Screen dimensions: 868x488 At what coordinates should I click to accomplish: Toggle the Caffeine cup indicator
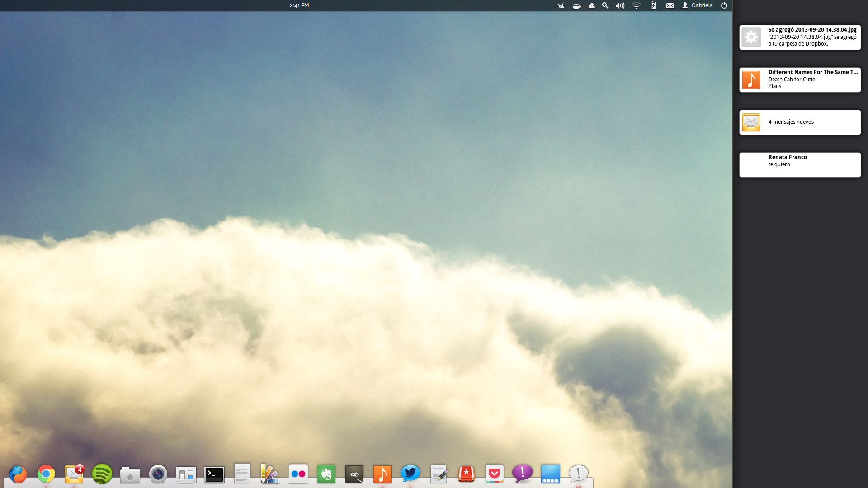click(x=576, y=5)
